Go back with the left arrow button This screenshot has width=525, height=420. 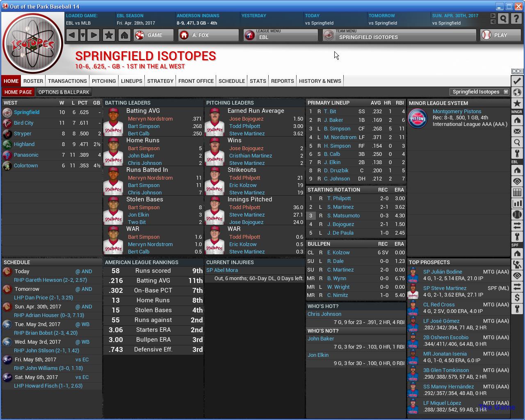[x=72, y=35]
